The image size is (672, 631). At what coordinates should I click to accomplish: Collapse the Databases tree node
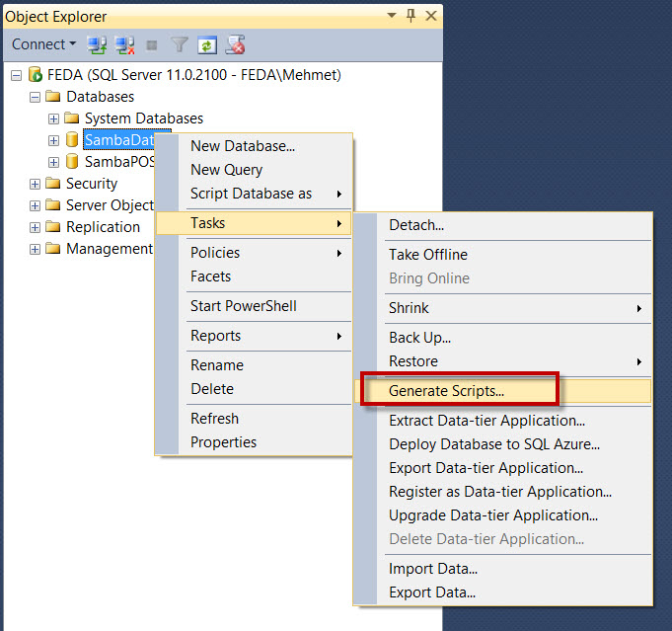click(36, 97)
